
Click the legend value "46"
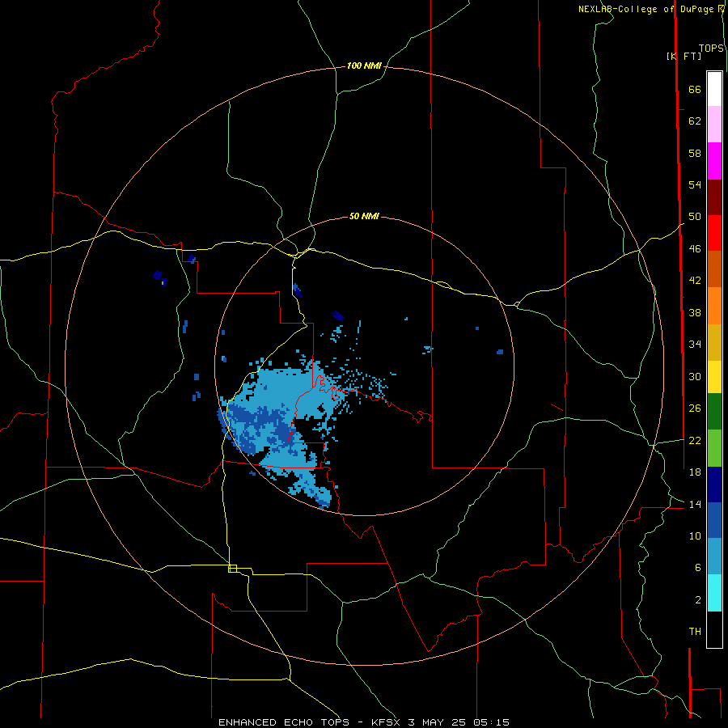695,249
